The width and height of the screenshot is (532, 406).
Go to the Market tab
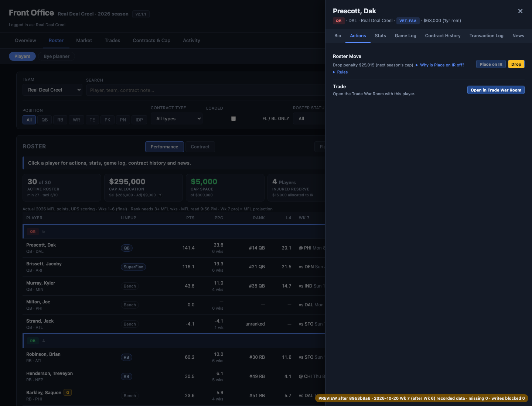click(84, 41)
